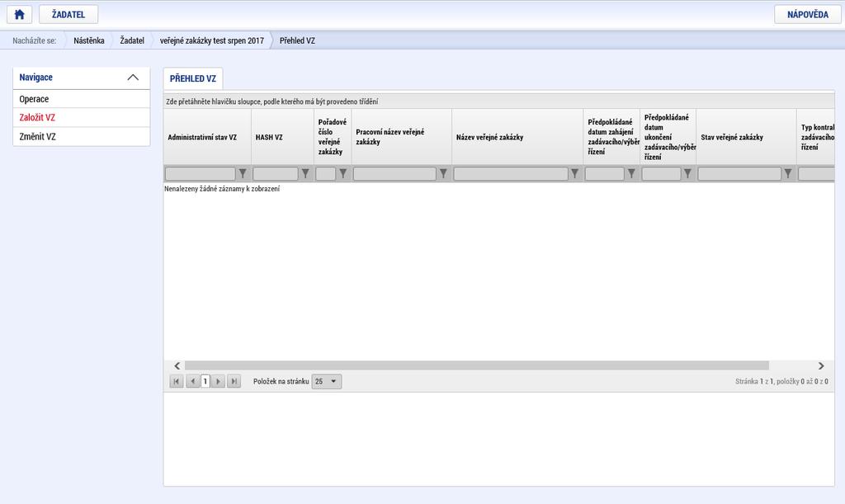Open filter icon for Stav veřejné zakázky
Screen dimensions: 845x504
point(788,173)
